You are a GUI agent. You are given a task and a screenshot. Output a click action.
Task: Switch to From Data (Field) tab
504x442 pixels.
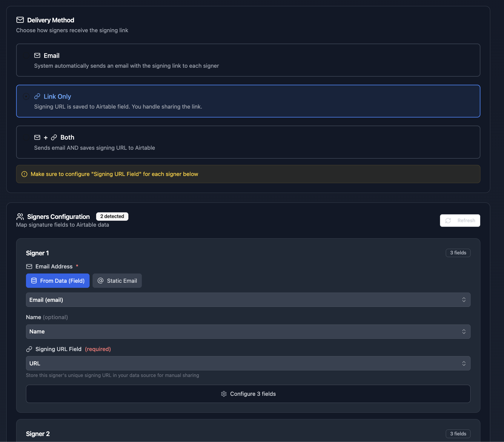coord(58,281)
